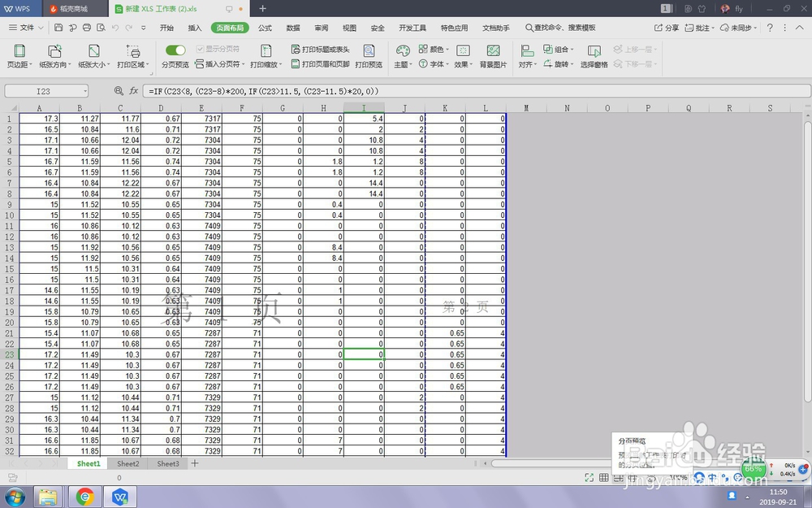
Task: Switch to the 审阅 Review tab
Action: click(321, 28)
